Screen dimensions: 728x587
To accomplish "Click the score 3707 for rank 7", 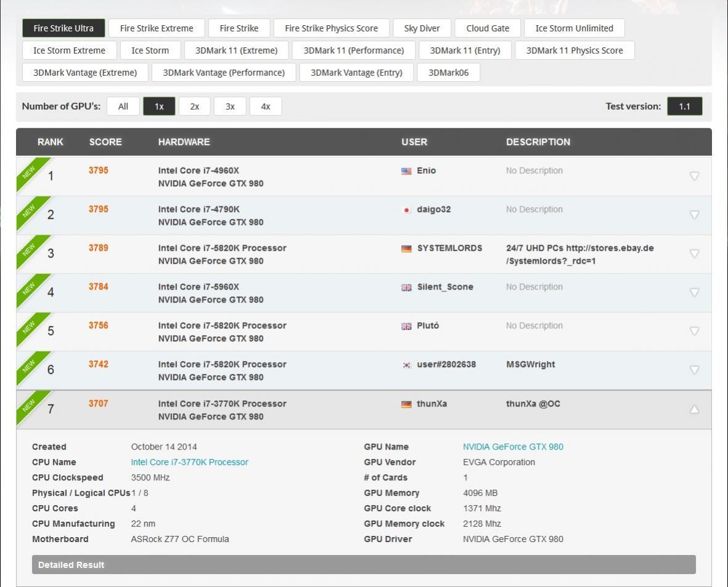I will coord(99,403).
